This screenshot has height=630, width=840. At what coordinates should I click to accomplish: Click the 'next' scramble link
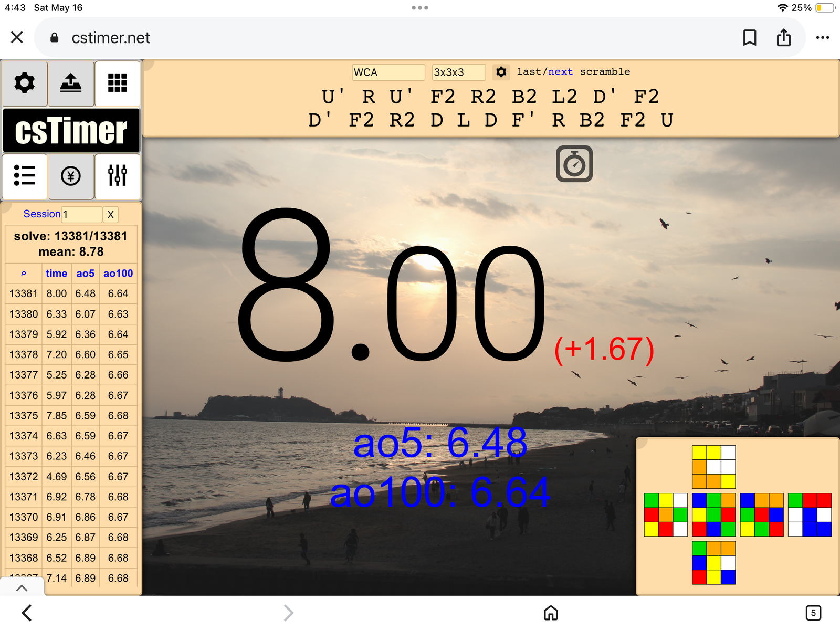click(561, 71)
